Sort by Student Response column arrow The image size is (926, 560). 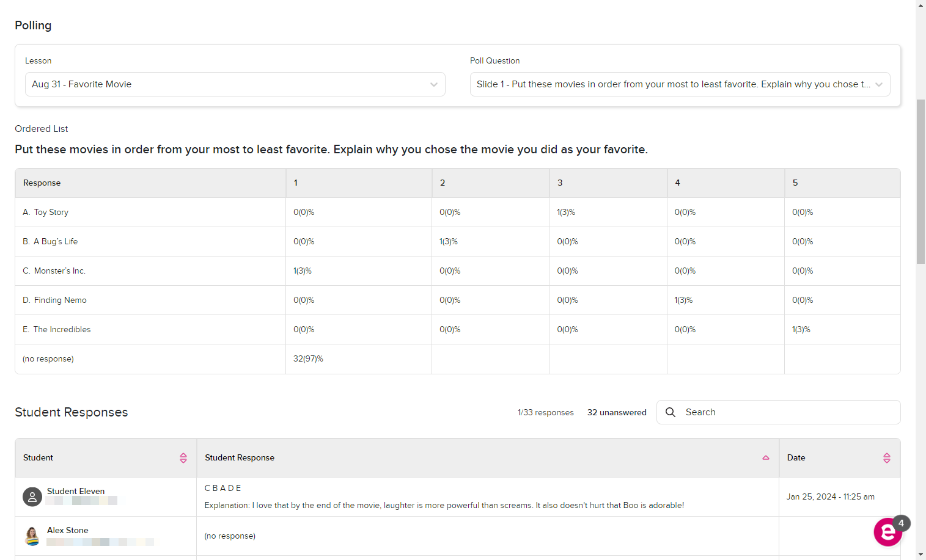point(766,458)
